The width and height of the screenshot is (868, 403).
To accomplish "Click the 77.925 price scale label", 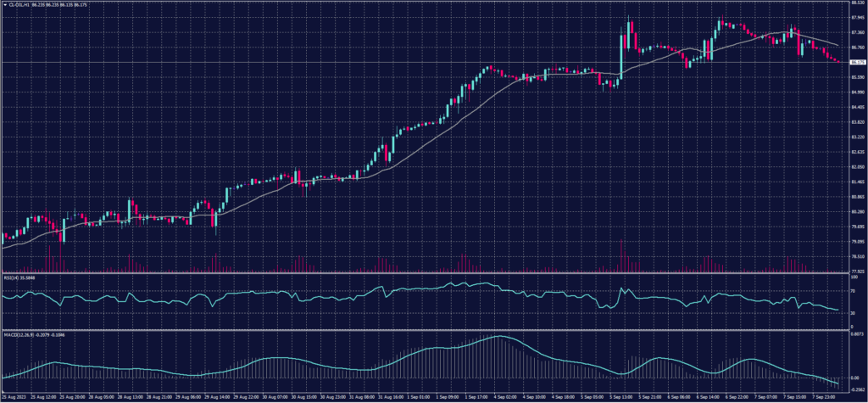I will 857,271.
